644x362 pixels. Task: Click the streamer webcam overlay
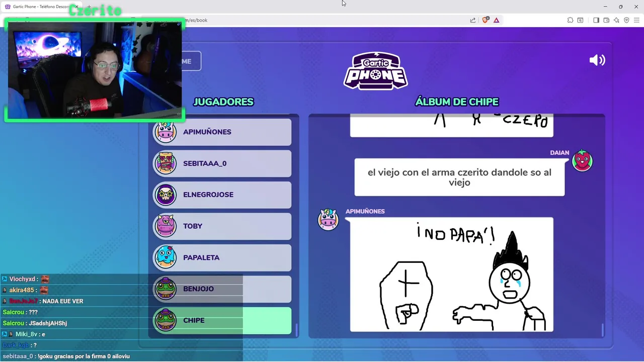click(x=95, y=70)
